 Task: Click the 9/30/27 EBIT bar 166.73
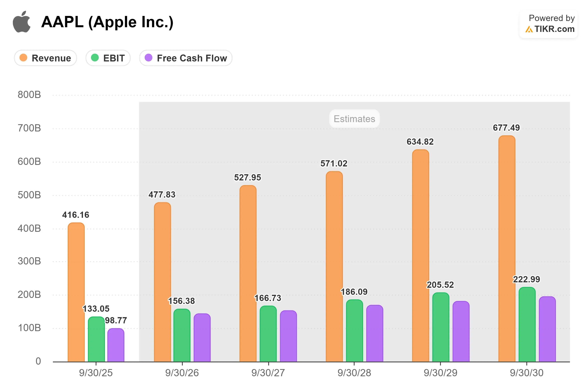click(x=268, y=334)
